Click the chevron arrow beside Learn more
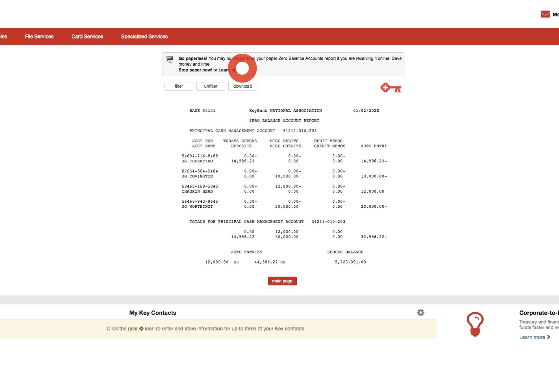The height and width of the screenshot is (392, 559). click(x=549, y=337)
